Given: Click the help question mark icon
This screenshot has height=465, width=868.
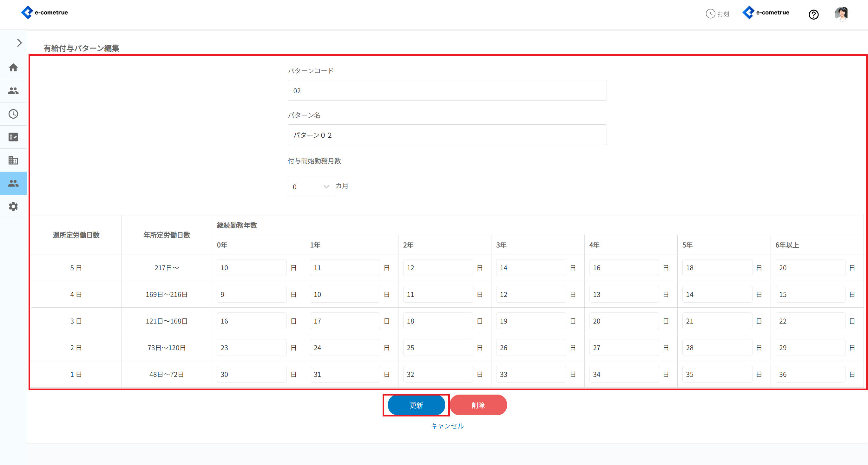Looking at the screenshot, I should pos(813,15).
